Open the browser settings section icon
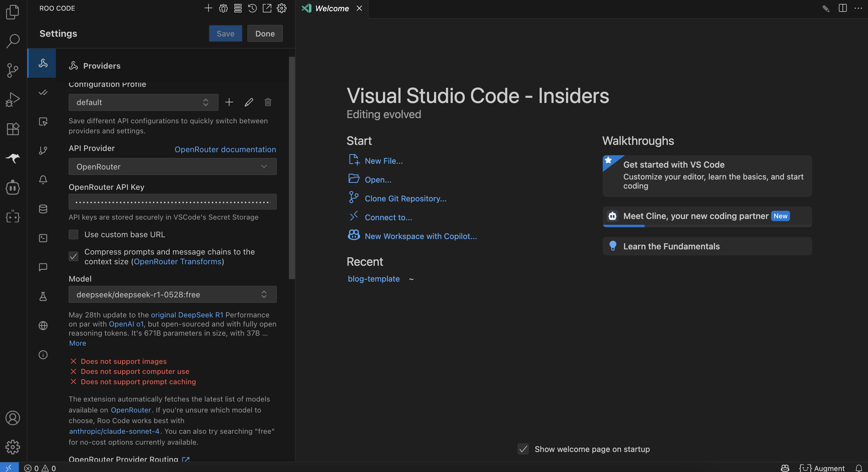 click(43, 121)
